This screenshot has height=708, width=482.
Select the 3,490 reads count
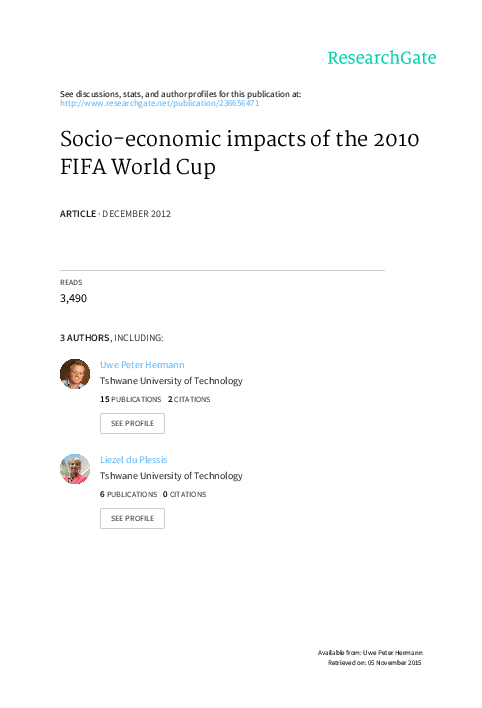click(73, 298)
